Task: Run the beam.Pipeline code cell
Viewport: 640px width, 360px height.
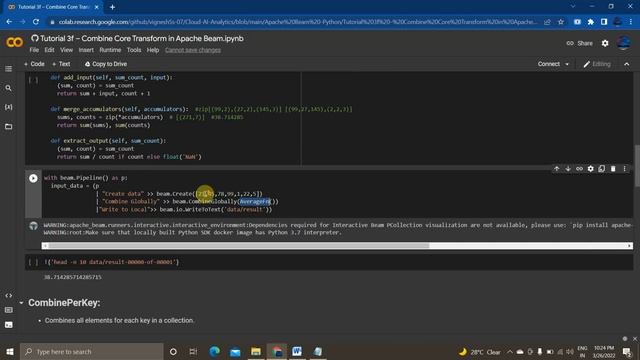Action: [x=33, y=178]
